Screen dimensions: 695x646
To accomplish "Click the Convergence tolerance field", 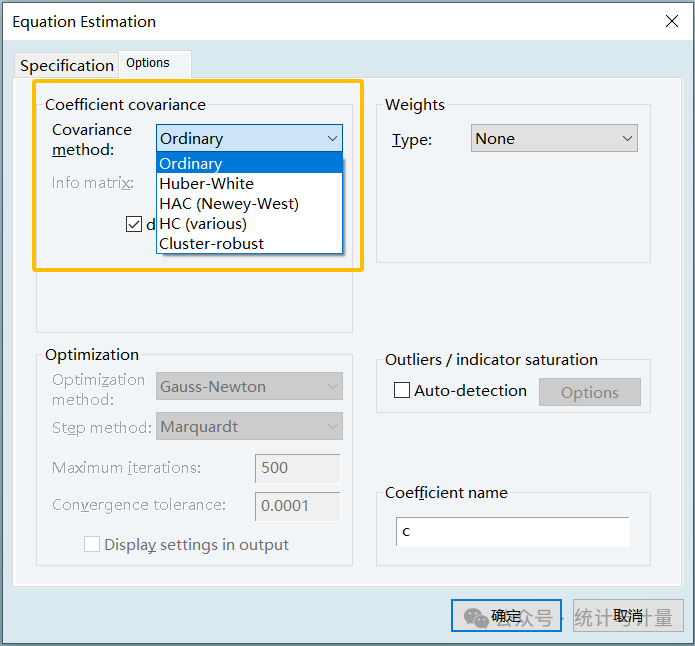I will (x=297, y=506).
